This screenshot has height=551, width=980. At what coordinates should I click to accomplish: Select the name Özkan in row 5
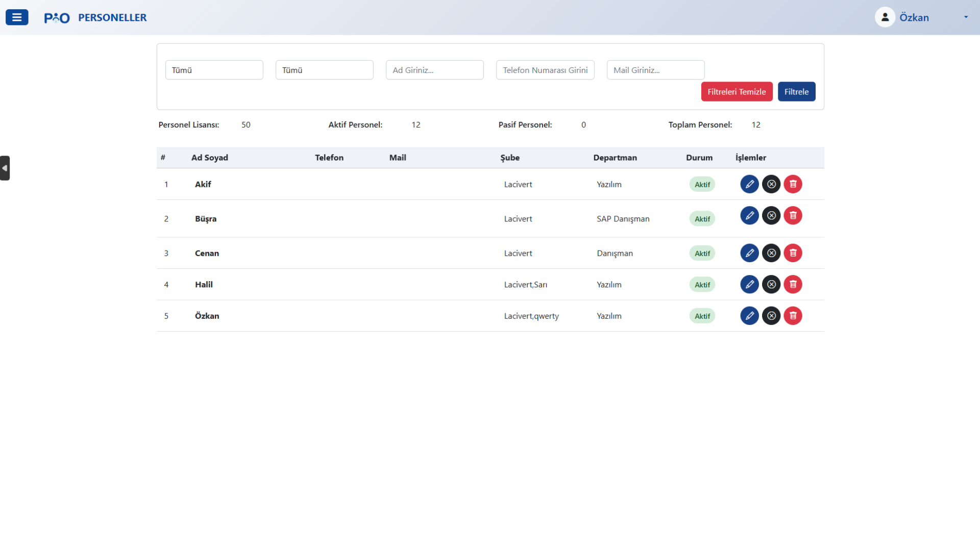point(207,316)
